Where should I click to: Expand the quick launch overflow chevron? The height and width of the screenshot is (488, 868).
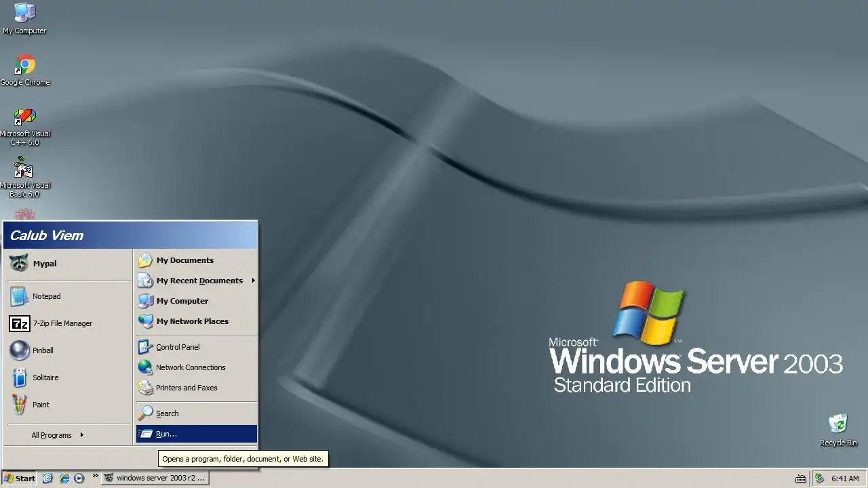(x=95, y=476)
